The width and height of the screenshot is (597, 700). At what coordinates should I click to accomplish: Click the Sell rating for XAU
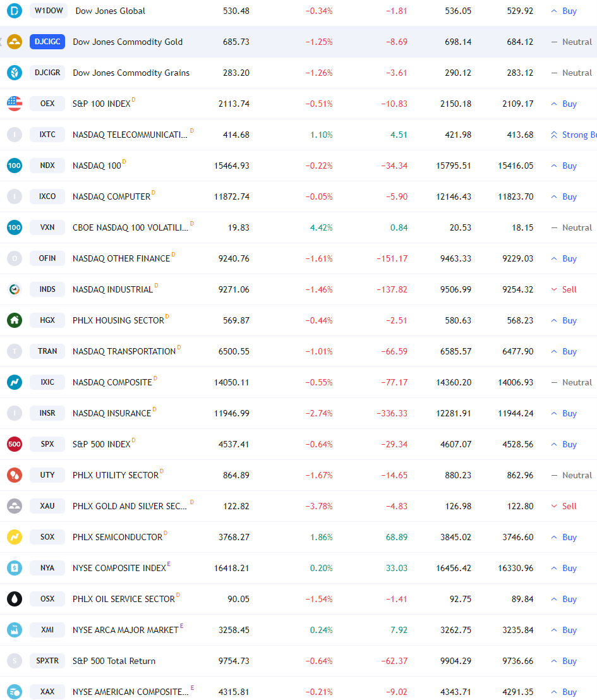(564, 506)
